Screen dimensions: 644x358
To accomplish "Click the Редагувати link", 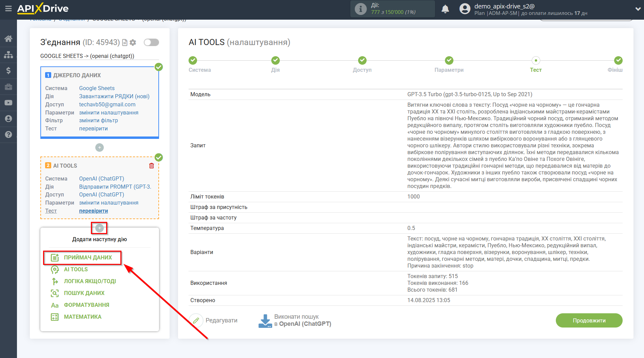I will click(x=221, y=320).
